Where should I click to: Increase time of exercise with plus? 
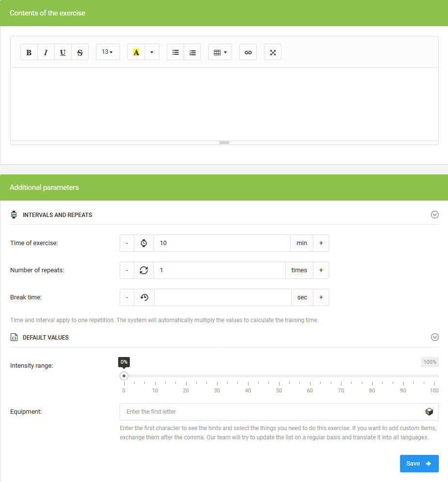tap(321, 243)
